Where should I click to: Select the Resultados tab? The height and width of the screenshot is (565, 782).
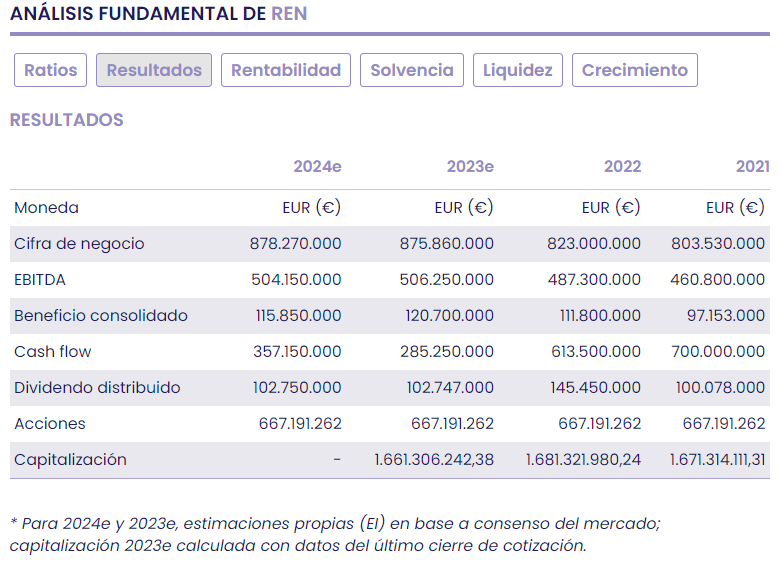(154, 70)
